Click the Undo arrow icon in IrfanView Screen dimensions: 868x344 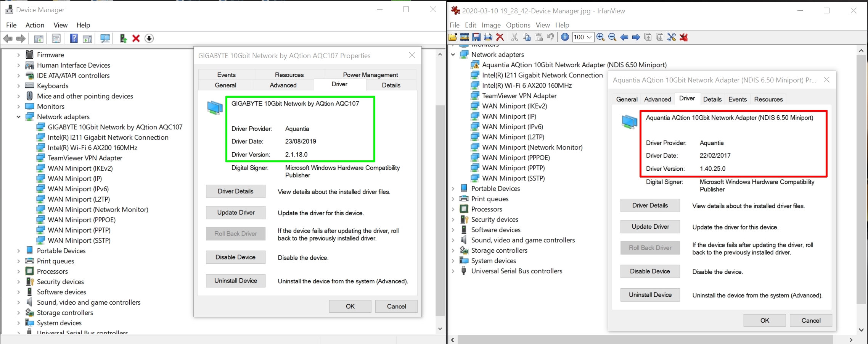point(550,37)
